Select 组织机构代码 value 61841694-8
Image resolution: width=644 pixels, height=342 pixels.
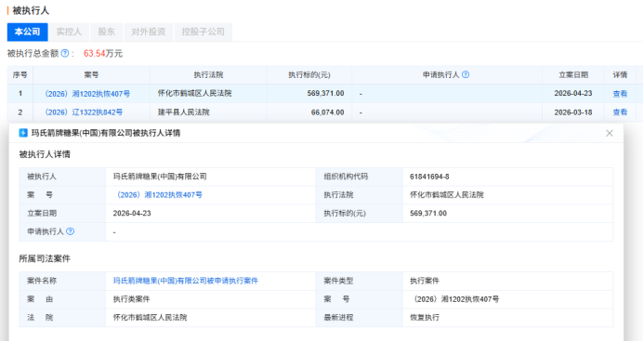coord(429,177)
